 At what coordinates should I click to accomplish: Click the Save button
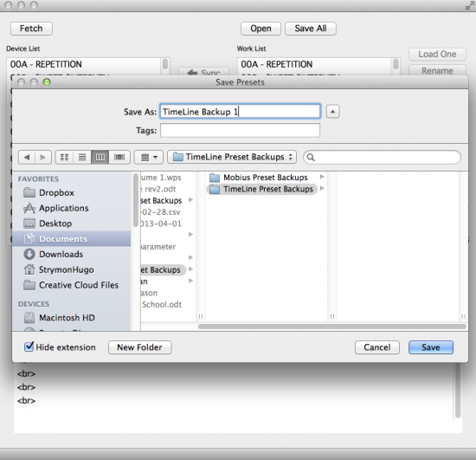(x=431, y=347)
